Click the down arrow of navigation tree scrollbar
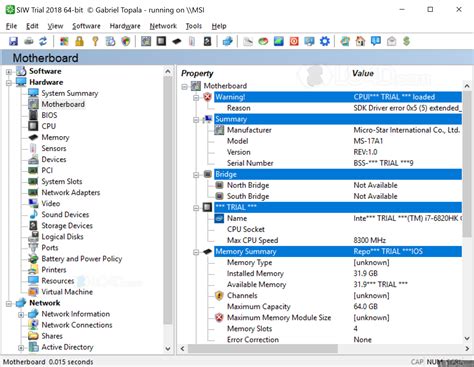 point(168,349)
